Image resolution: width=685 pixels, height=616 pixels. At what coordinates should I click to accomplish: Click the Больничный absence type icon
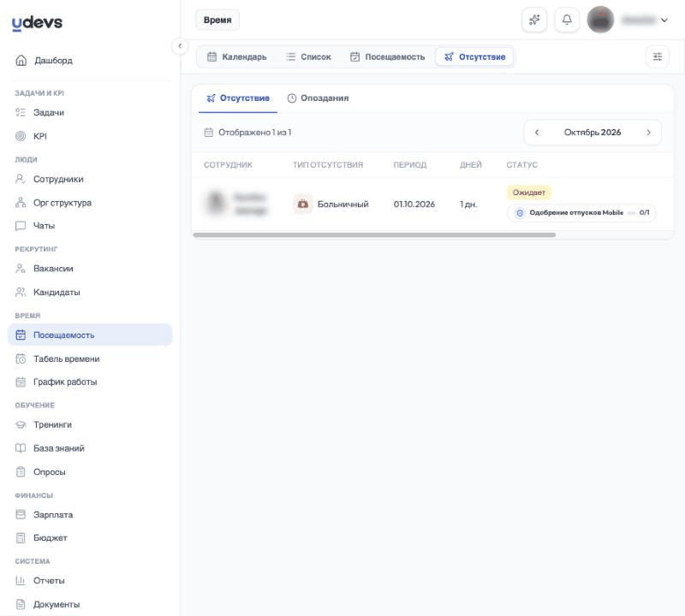303,204
